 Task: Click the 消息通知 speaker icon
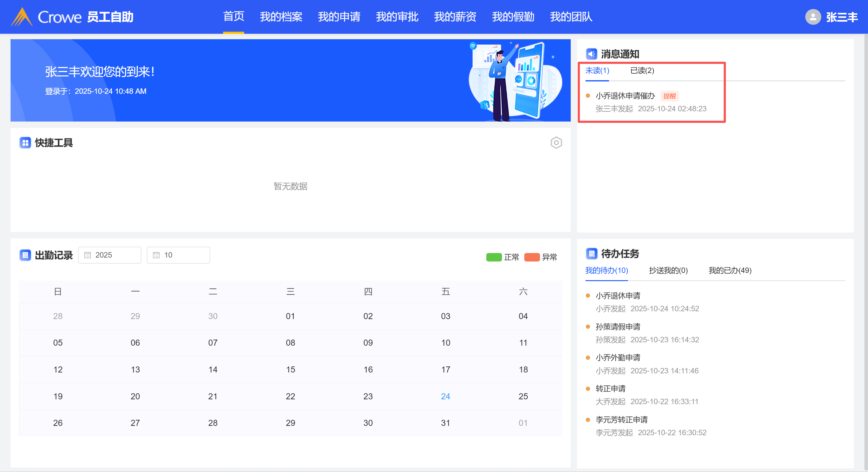click(x=591, y=54)
